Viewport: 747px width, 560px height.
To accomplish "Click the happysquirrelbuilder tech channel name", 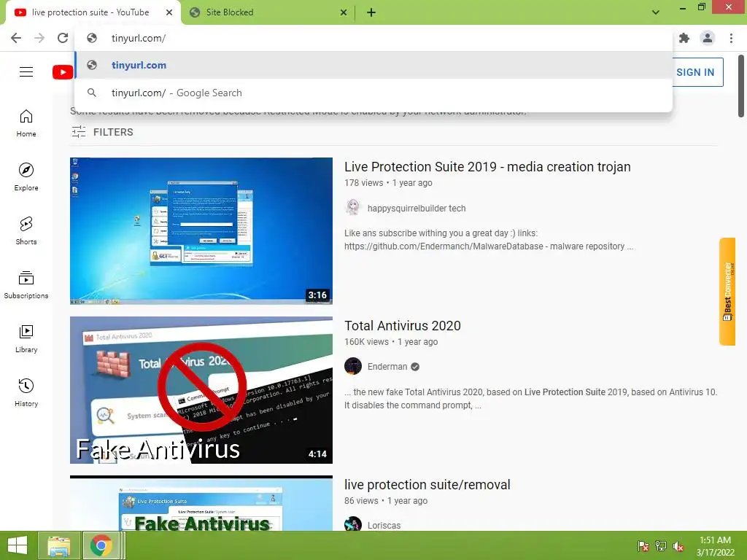I will [x=417, y=208].
